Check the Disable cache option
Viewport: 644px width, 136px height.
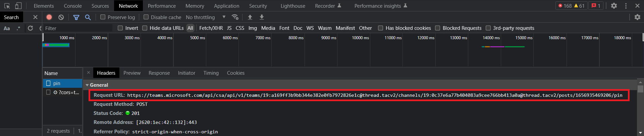point(146,17)
